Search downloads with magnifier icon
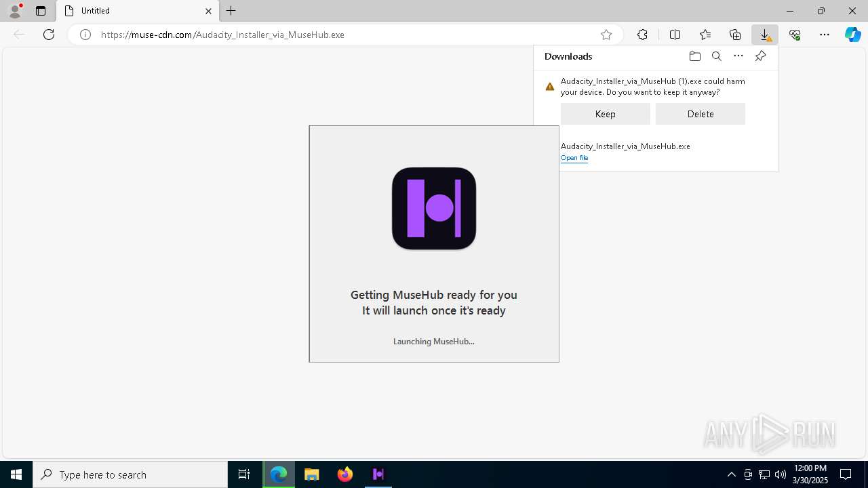This screenshot has height=488, width=868. click(x=716, y=56)
